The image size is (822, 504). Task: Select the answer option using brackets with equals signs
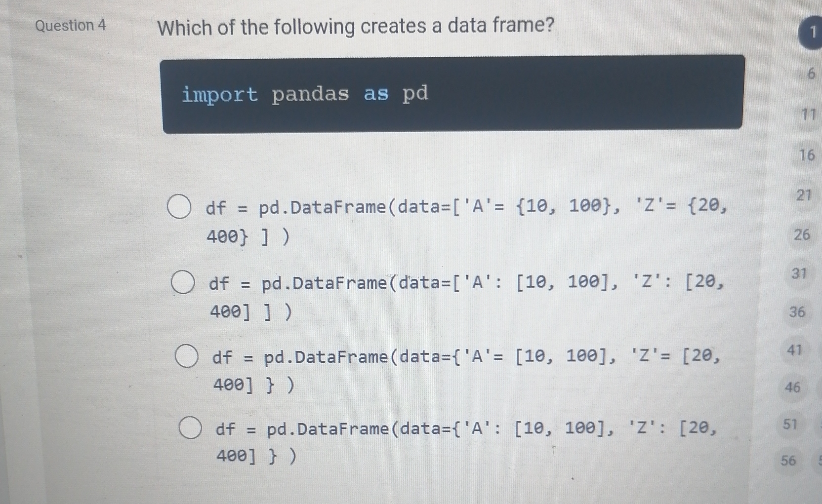181,207
